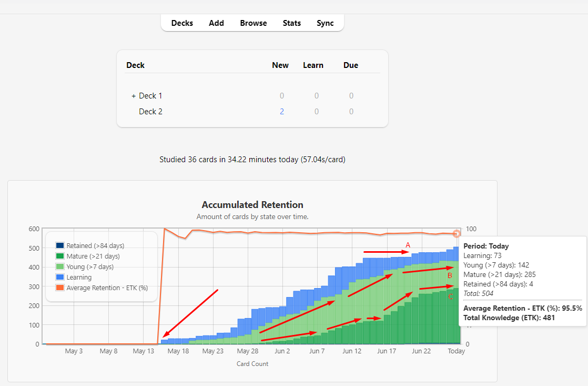Click the annotation label C on the chart

pyautogui.click(x=450, y=296)
